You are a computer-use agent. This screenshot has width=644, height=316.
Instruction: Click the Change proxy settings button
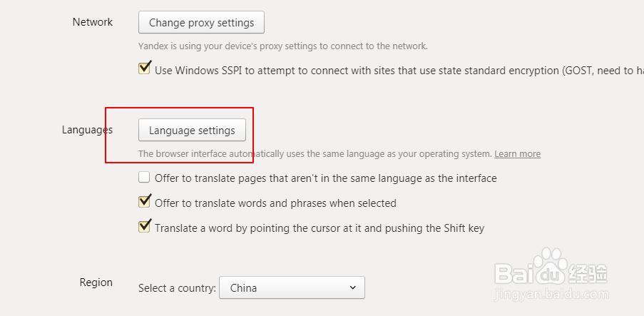[x=201, y=23]
